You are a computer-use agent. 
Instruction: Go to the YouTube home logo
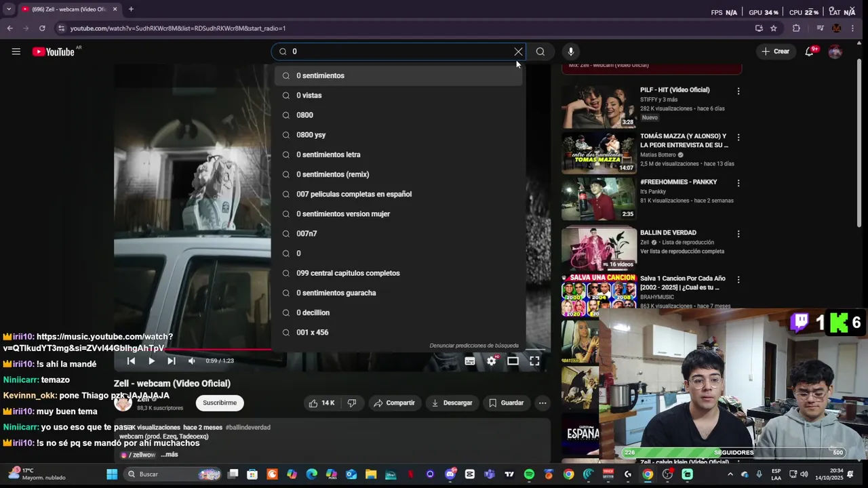point(54,52)
